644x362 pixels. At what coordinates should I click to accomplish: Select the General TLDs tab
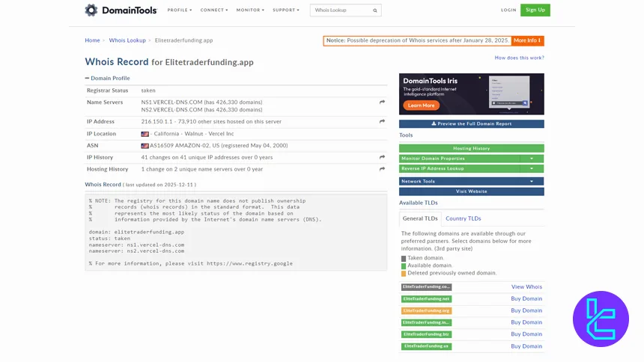tap(420, 218)
